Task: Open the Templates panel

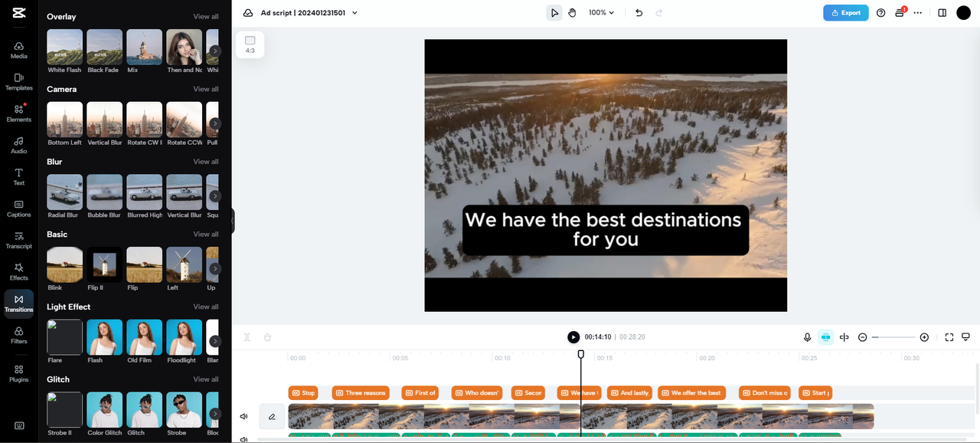Action: 19,82
